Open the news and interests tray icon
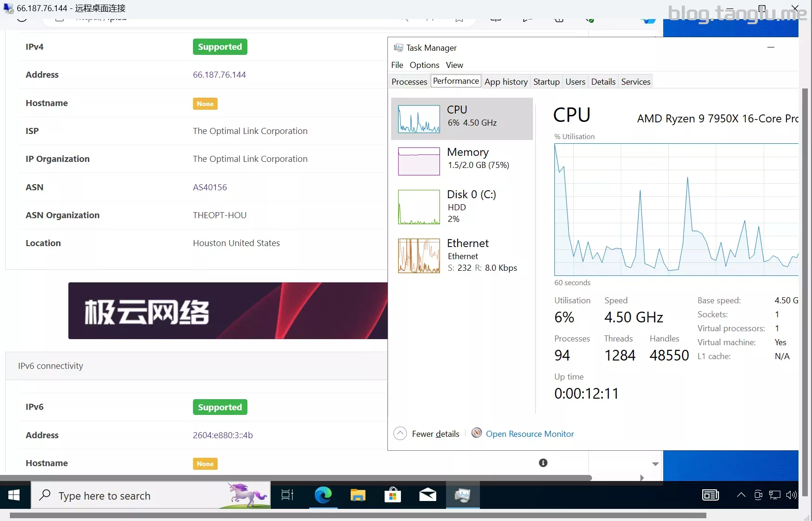The height and width of the screenshot is (521, 812). coord(710,495)
